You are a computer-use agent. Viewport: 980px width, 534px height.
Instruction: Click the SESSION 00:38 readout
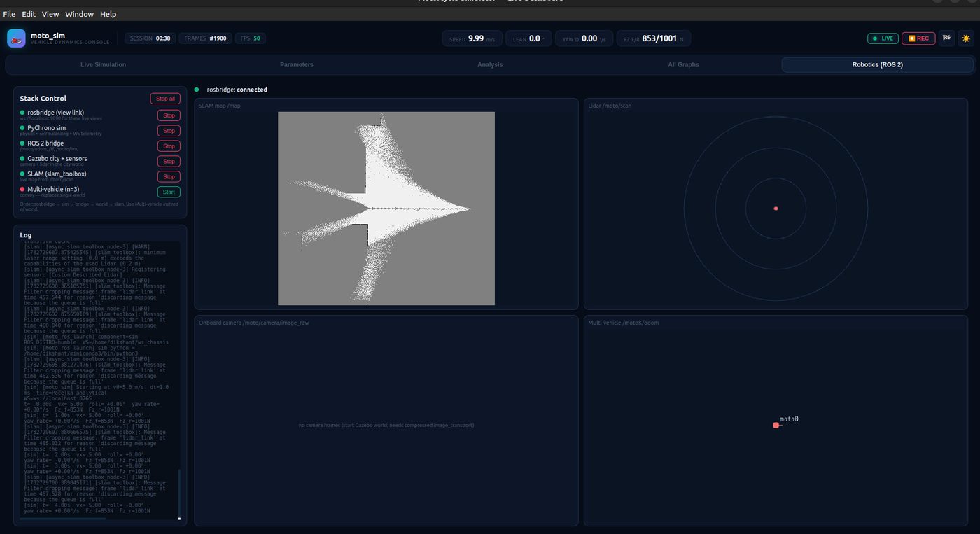click(x=150, y=38)
